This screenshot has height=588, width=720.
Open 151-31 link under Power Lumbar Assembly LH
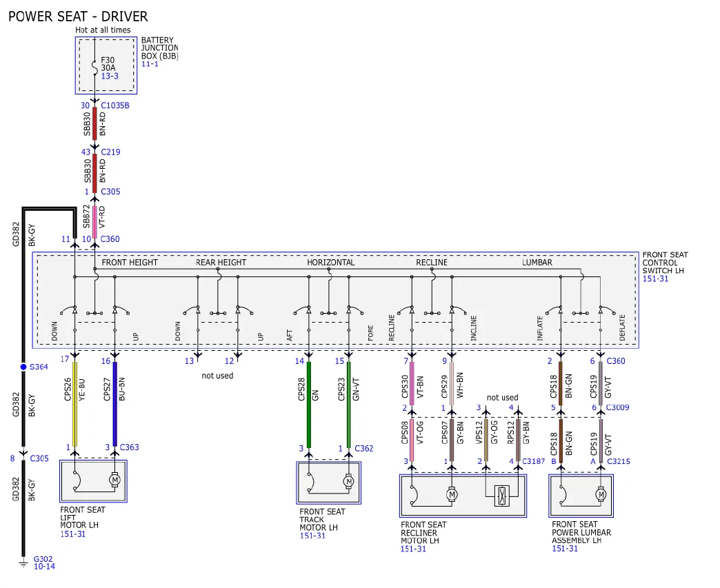coord(565,549)
